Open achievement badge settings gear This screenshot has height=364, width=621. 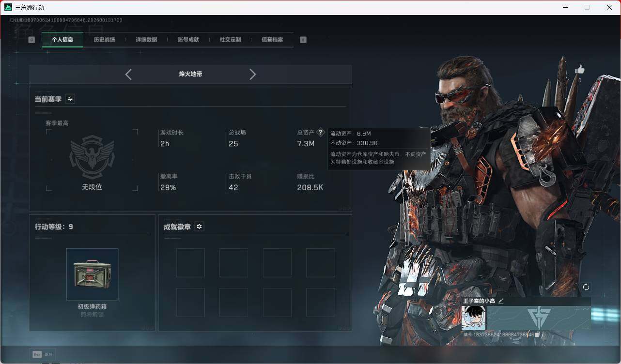(x=199, y=227)
